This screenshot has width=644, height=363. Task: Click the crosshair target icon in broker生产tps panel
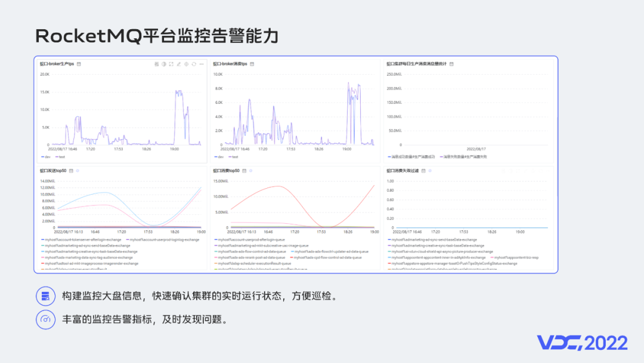click(x=187, y=64)
